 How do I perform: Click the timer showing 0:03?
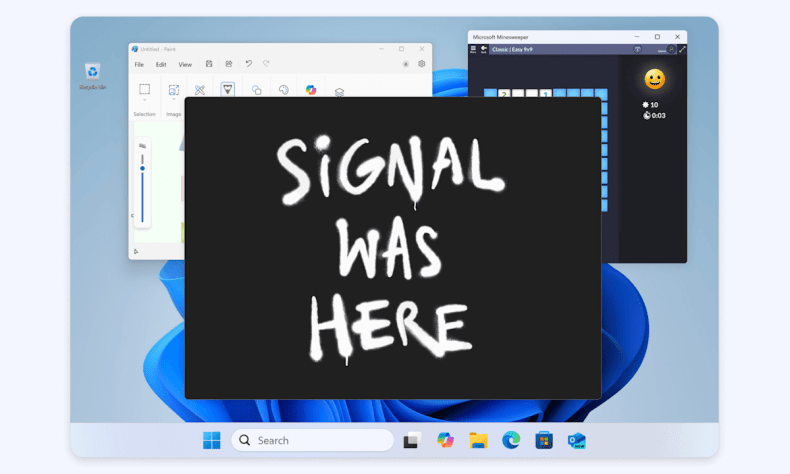coord(654,115)
